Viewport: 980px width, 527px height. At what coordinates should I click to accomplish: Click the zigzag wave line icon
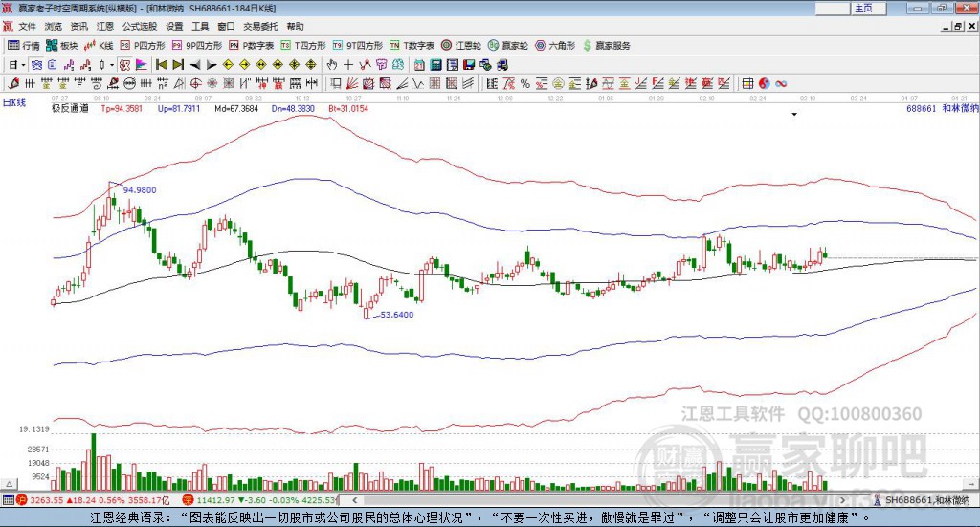[x=419, y=83]
